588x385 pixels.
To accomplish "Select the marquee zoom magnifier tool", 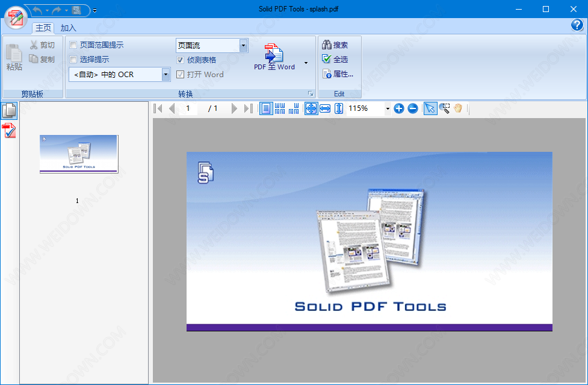I will (x=444, y=108).
